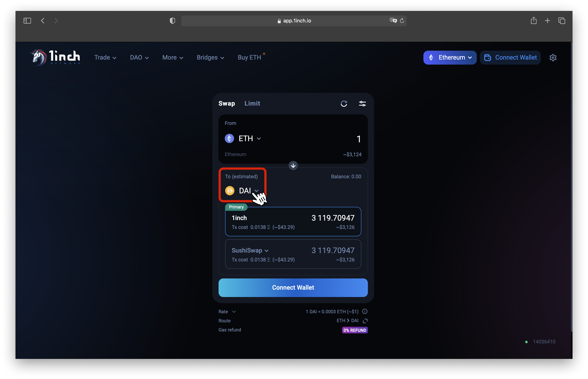
Task: Click the 1 DAI = 0.0003 ETH rate text
Action: click(332, 312)
